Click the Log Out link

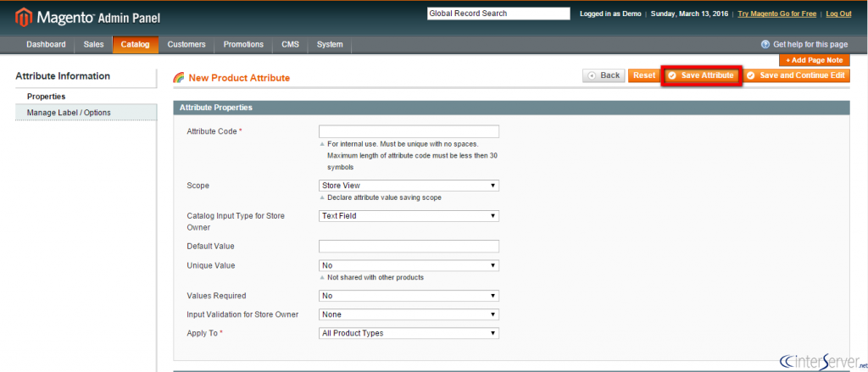pyautogui.click(x=838, y=14)
